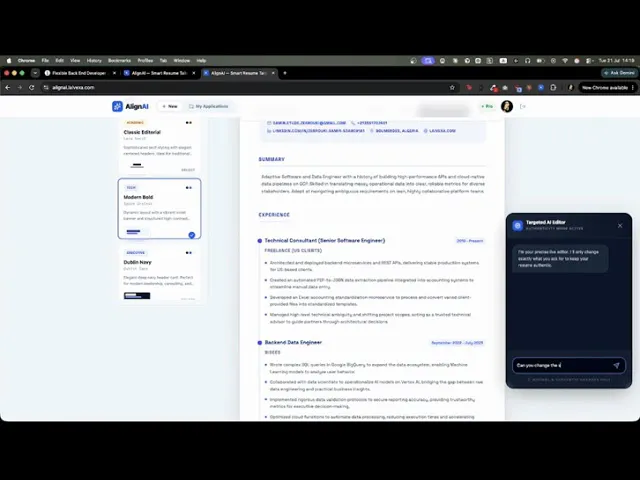Click the New button in header
Image resolution: width=640 pixels, height=480 pixels.
pos(170,107)
